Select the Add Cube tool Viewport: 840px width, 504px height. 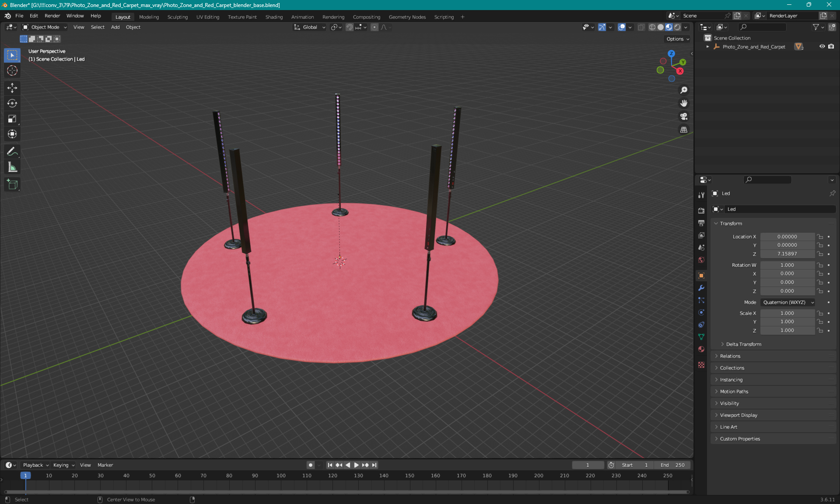click(x=12, y=185)
